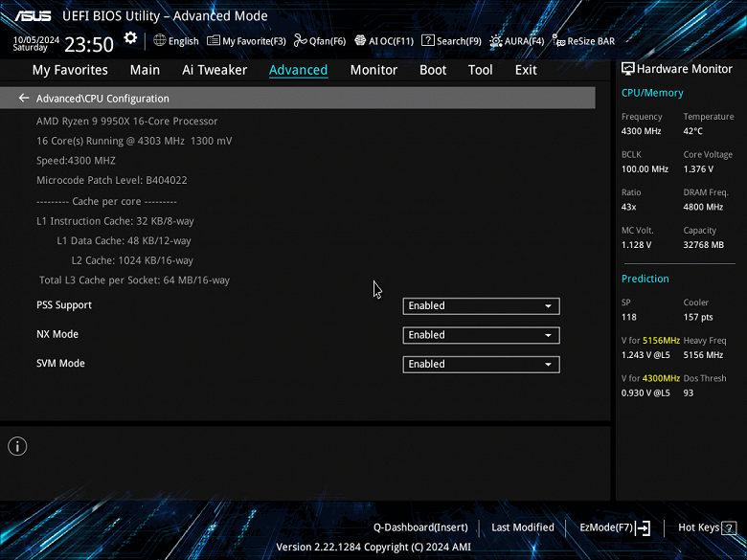The image size is (747, 560).
Task: Expand the NX Mode dropdown
Action: pos(481,335)
